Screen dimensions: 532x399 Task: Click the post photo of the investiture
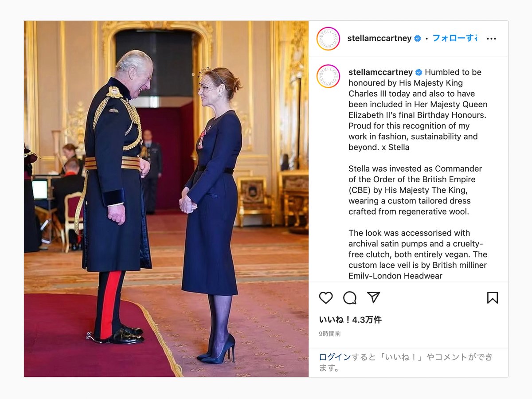click(166, 199)
